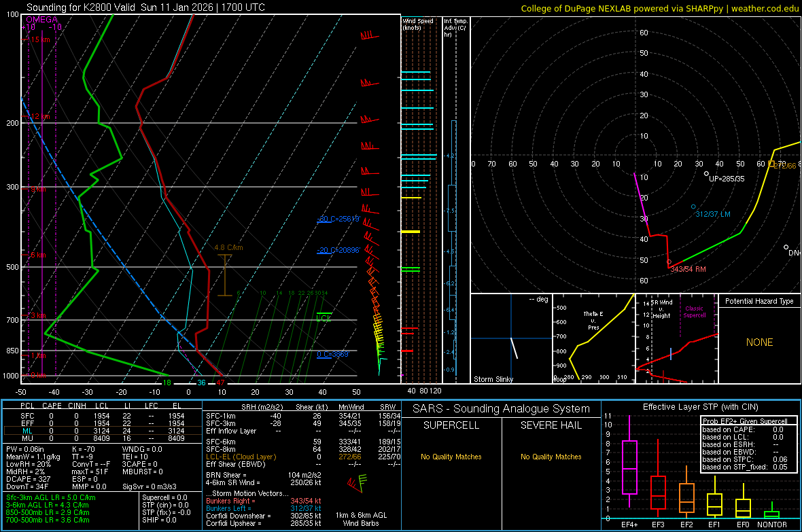Viewport: 802px width, 532px height.
Task: Click the LCL-EL (Cloud Layer) row label
Action: (241, 457)
